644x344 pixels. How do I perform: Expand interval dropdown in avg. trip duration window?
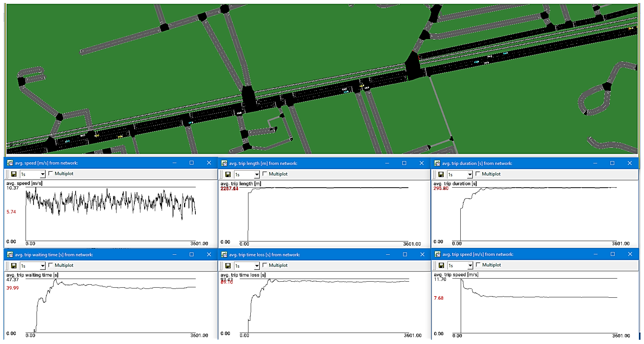click(470, 174)
